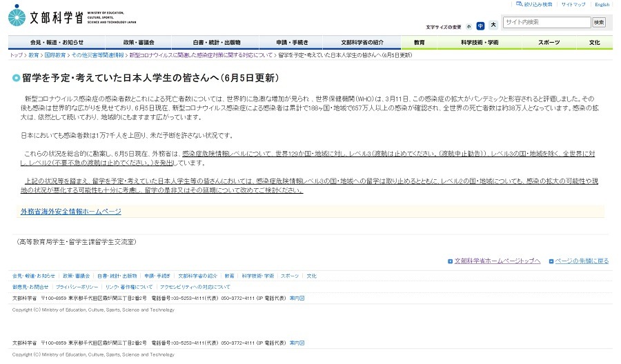This screenshot has width=621, height=364.
Task: Go to トップ in the breadcrumb
Action: click(17, 55)
